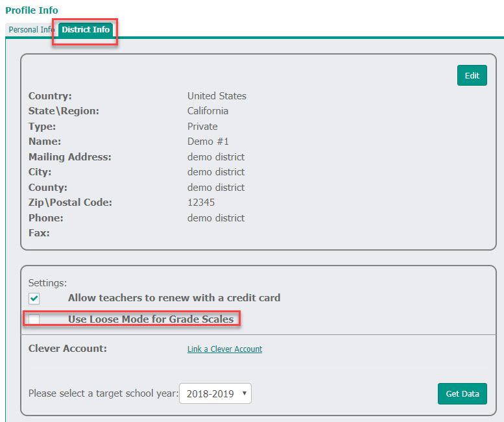Click the Mailing Address label
This screenshot has width=504, height=422.
click(70, 157)
